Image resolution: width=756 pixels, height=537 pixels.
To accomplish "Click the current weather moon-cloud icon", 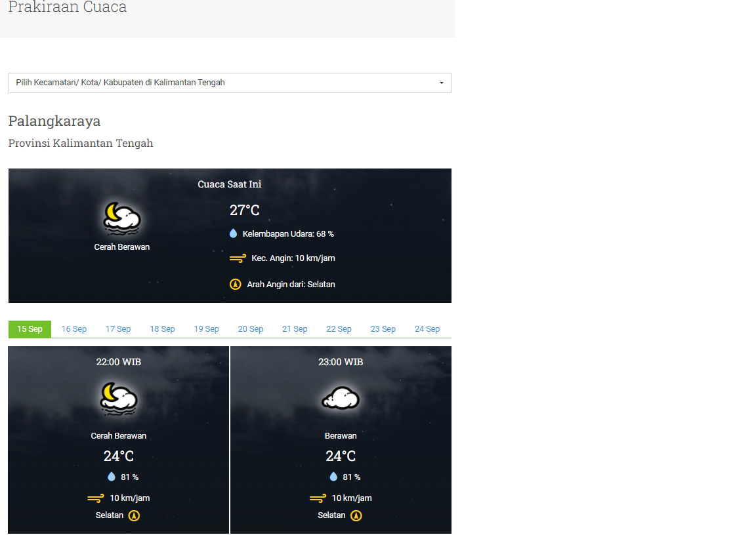I will tap(122, 218).
